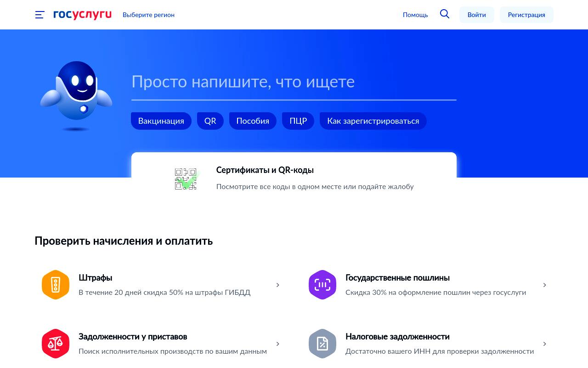Expand the Государственные пошлины row chevron

[545, 285]
